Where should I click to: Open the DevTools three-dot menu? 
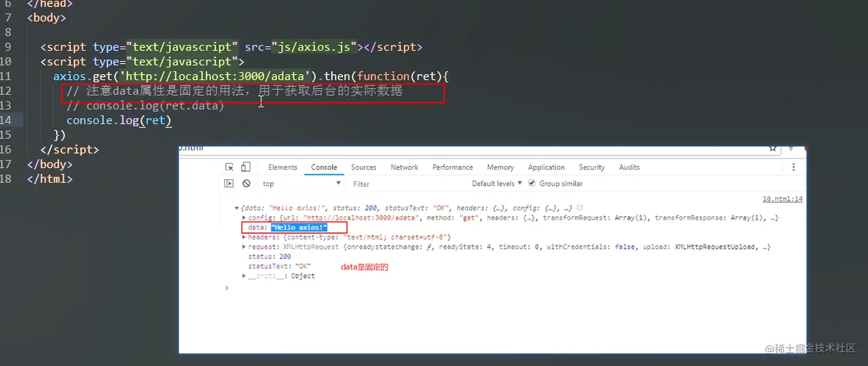pos(793,167)
